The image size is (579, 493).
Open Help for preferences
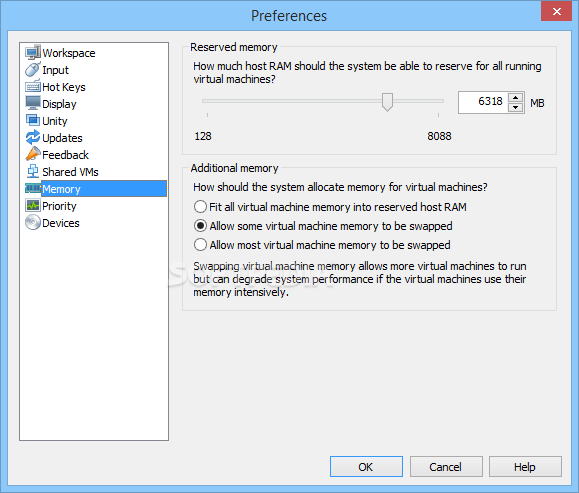point(525,466)
